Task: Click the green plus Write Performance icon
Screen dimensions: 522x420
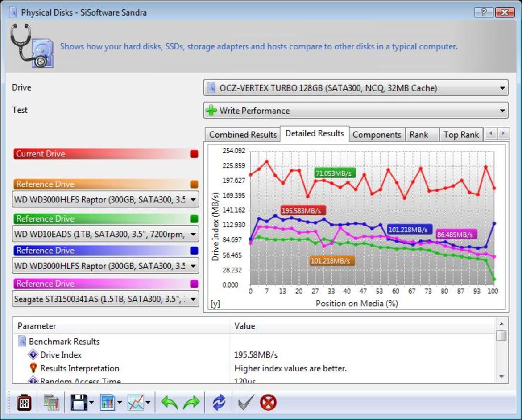Action: (x=211, y=110)
